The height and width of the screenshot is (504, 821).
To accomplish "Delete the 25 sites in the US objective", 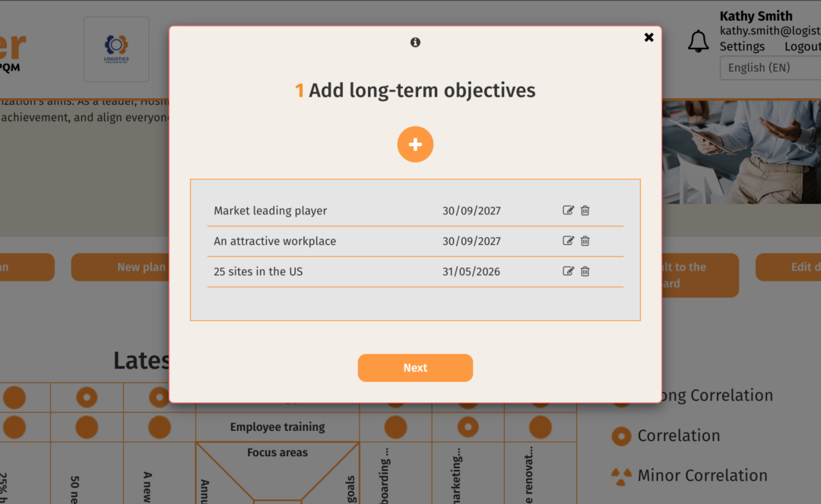I will click(x=585, y=271).
